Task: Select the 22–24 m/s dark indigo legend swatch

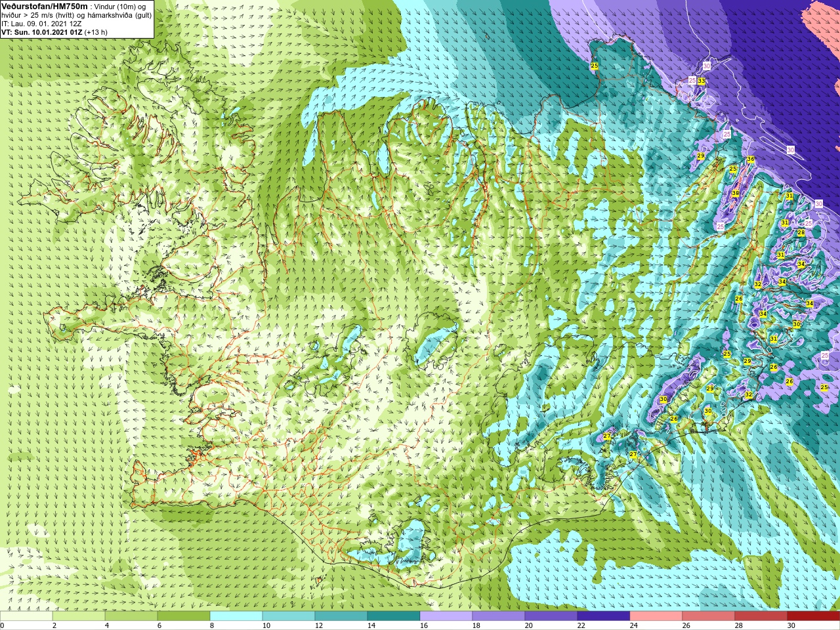Action: pos(604,616)
